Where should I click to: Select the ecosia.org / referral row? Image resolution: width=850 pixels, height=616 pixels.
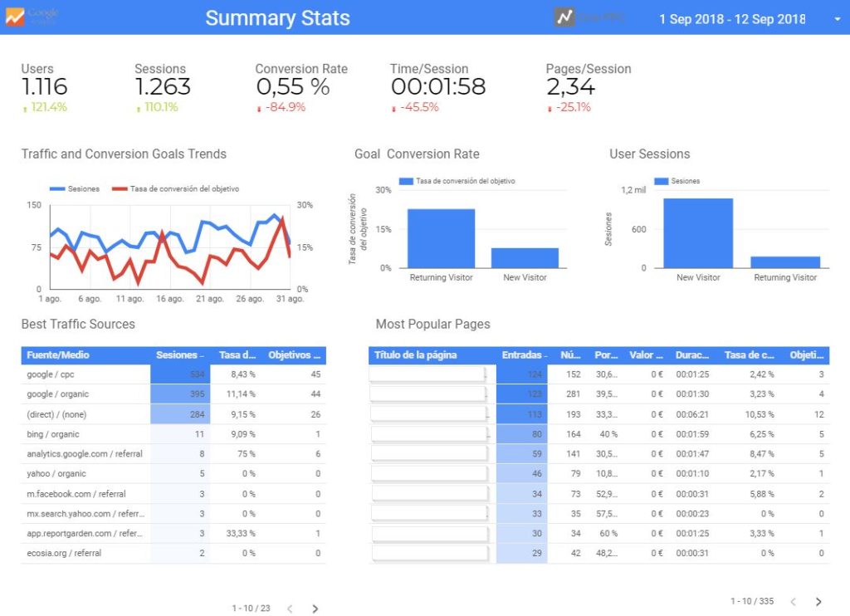[173, 554]
